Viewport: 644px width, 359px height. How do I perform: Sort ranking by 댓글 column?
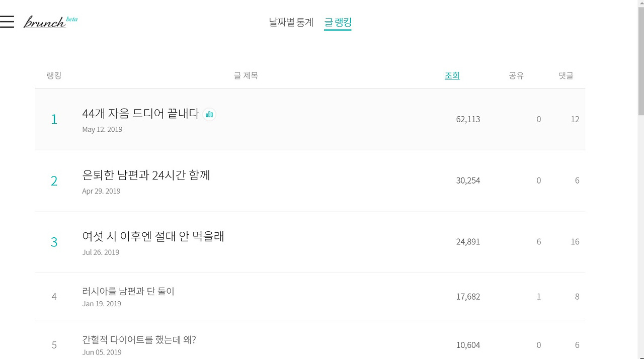click(x=566, y=76)
